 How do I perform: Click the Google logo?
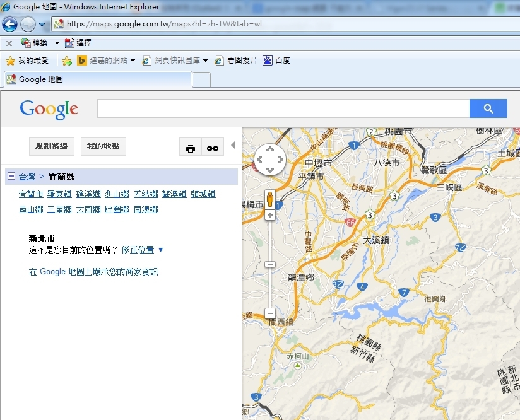[49, 109]
